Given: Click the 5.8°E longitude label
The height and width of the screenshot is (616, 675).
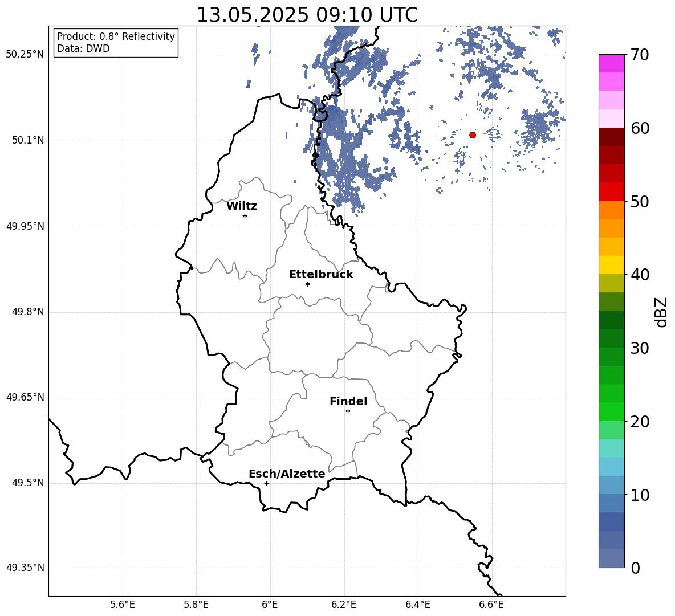Looking at the screenshot, I should (x=196, y=605).
